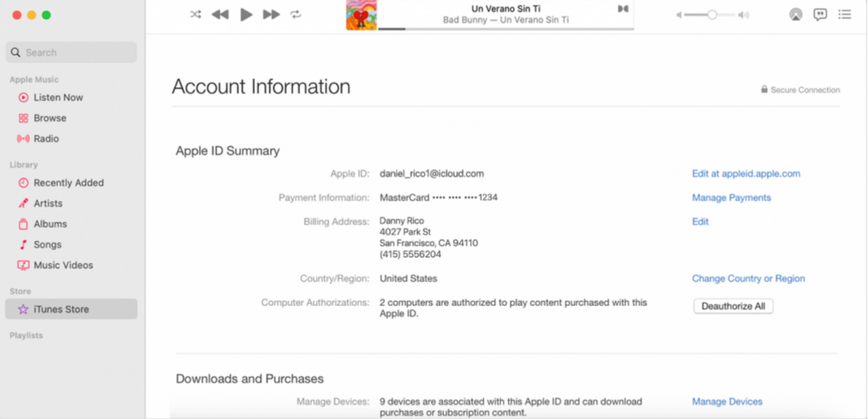Click the Playlists section header
The height and width of the screenshot is (419, 868).
(x=26, y=335)
